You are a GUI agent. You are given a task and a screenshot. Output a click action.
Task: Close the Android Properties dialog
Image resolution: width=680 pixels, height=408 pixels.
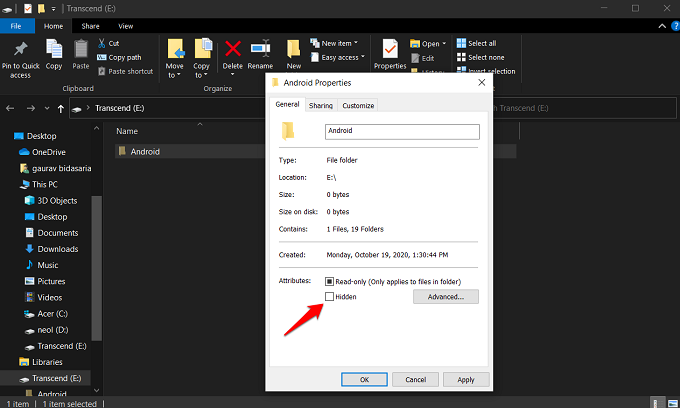click(x=481, y=82)
